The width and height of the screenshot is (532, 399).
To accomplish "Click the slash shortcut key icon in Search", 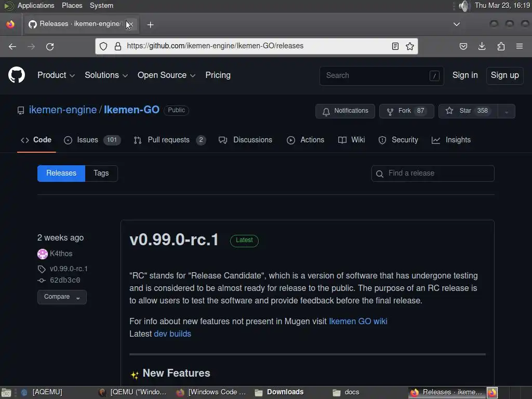I will [x=434, y=76].
